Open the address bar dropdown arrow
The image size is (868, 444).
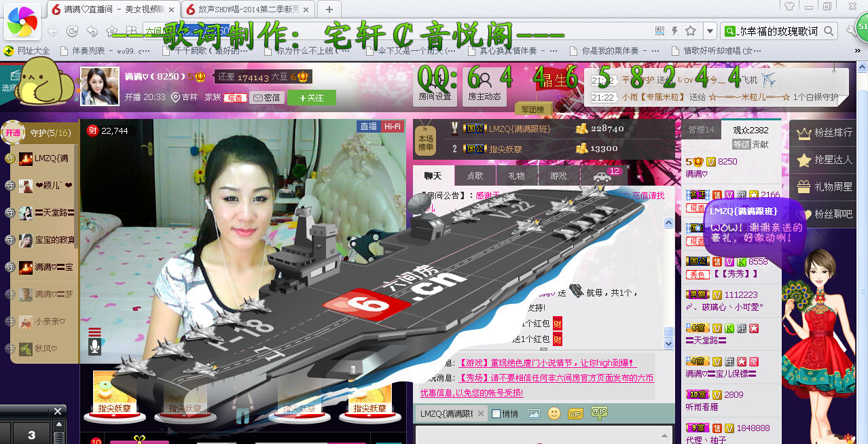pos(709,31)
